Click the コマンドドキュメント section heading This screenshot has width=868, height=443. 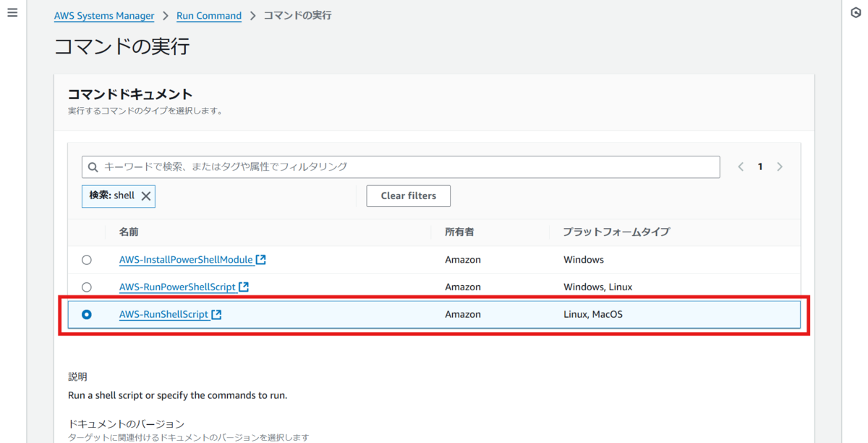point(130,94)
